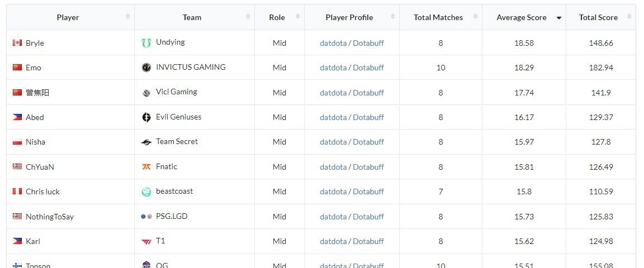
Task: Click the Fnatic orange logo icon
Action: click(x=146, y=166)
